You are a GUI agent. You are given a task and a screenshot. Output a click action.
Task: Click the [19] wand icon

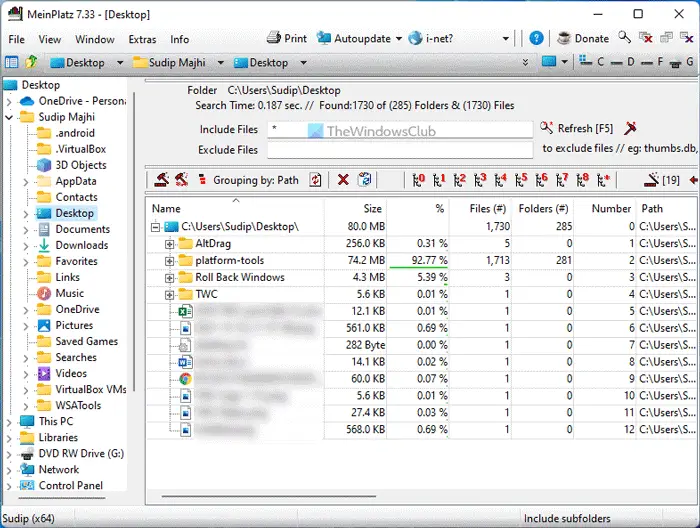pos(661,180)
